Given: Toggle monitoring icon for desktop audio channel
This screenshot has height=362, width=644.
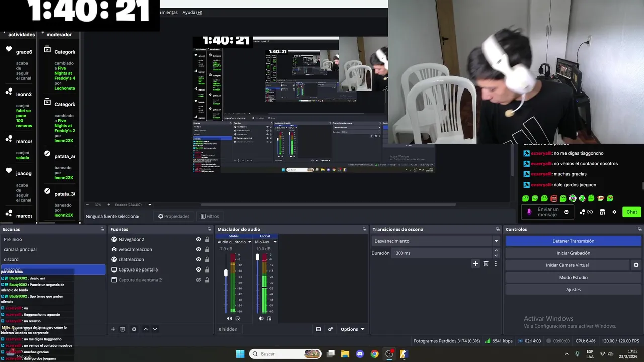Looking at the screenshot, I should 238,318.
